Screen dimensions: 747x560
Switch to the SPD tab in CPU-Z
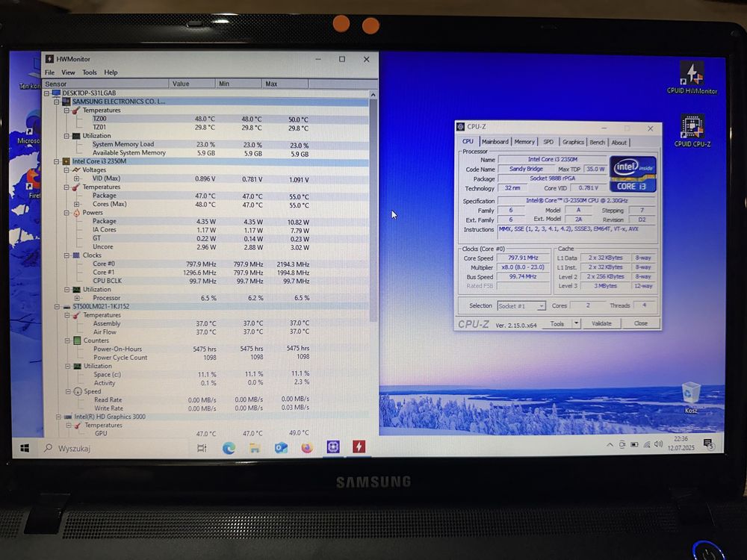point(548,142)
